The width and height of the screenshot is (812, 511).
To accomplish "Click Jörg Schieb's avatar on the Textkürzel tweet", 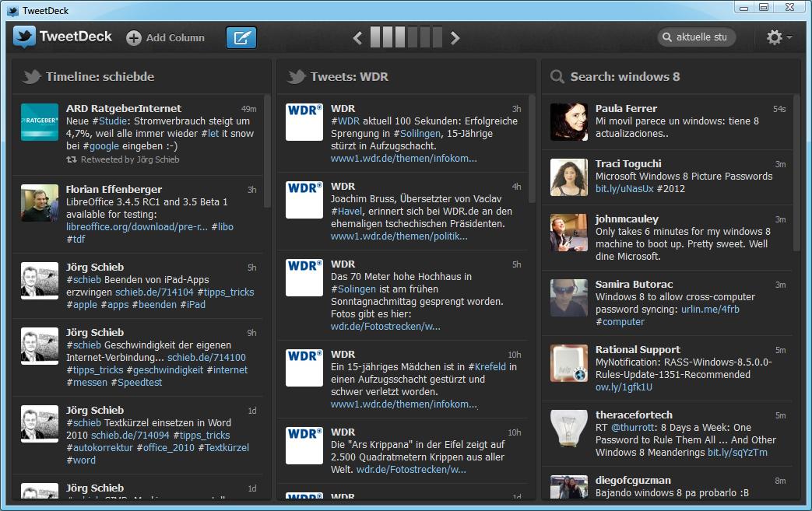I will [40, 424].
